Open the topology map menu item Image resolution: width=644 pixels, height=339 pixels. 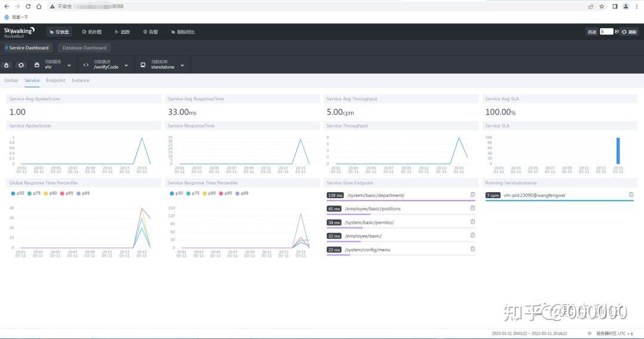(x=92, y=32)
